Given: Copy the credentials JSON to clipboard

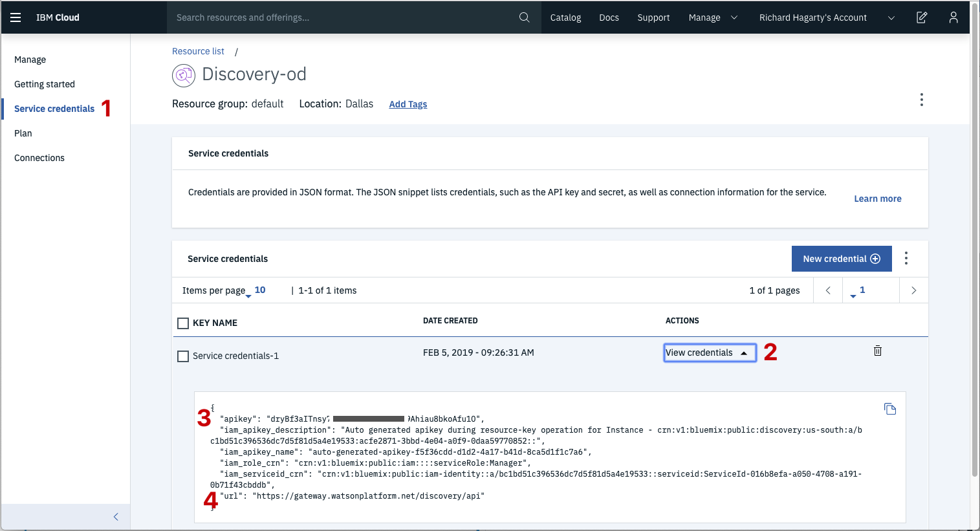Looking at the screenshot, I should click(890, 409).
